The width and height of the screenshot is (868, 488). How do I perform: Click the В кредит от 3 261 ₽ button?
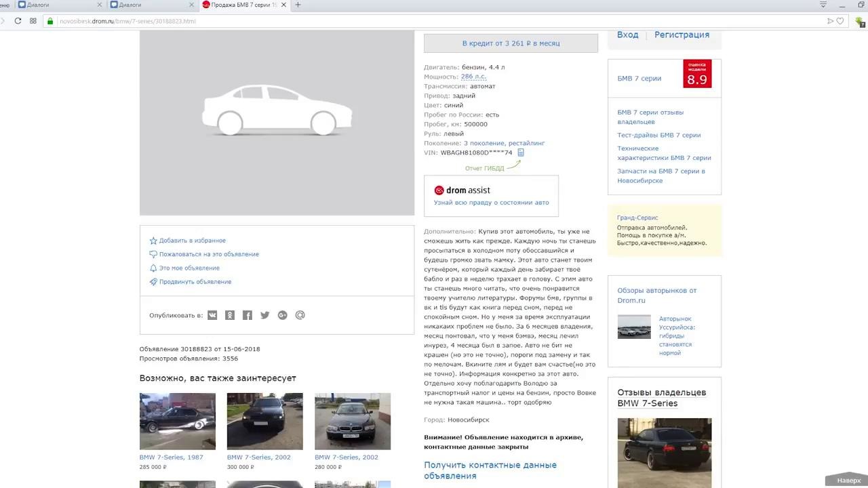(x=511, y=43)
